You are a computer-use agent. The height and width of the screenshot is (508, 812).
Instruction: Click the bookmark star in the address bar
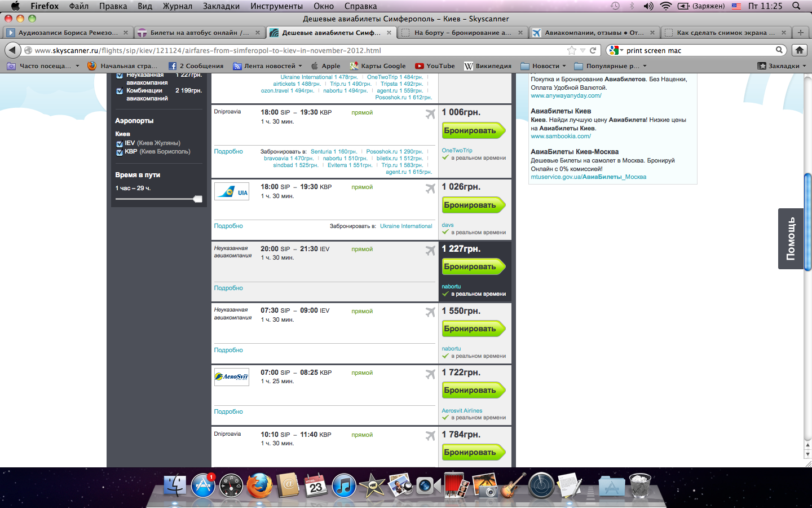(x=572, y=50)
